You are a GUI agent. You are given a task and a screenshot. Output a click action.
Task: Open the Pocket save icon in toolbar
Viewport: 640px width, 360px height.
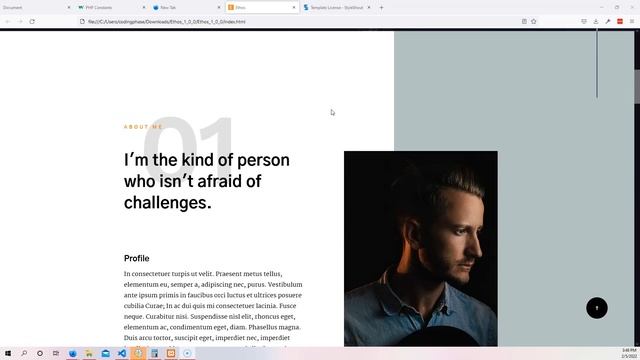pyautogui.click(x=584, y=21)
